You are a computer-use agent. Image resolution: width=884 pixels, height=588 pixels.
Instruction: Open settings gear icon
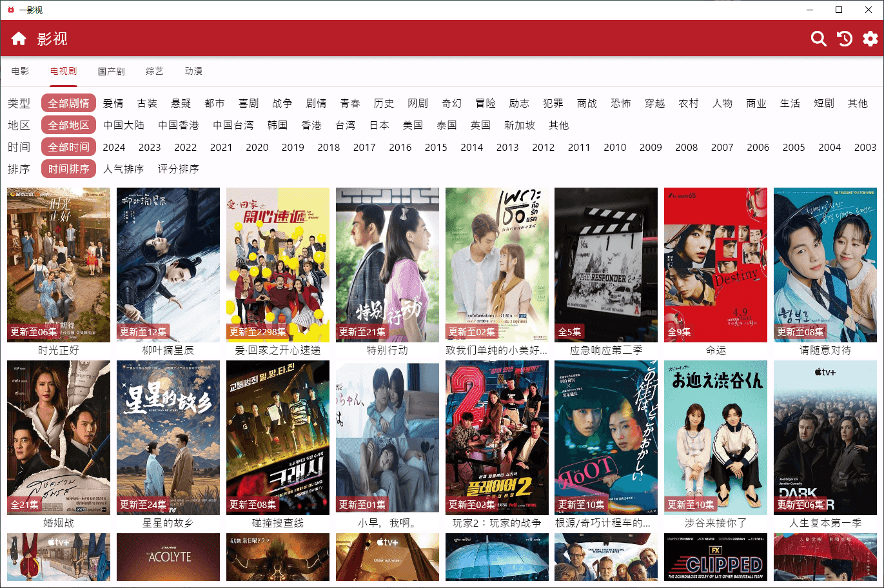coord(870,39)
